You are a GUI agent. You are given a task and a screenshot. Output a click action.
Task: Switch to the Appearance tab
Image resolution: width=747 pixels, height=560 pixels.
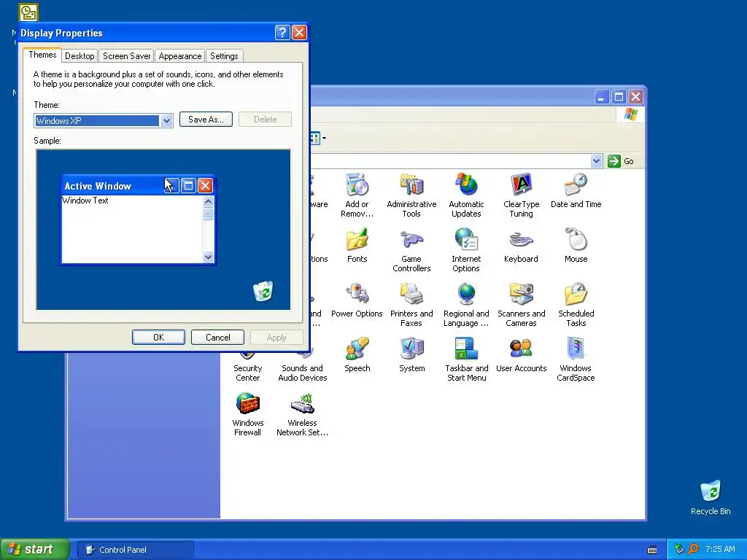tap(180, 56)
